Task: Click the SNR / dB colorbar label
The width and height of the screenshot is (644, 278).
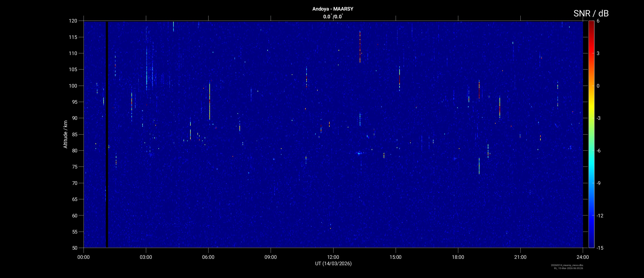Action: (591, 13)
